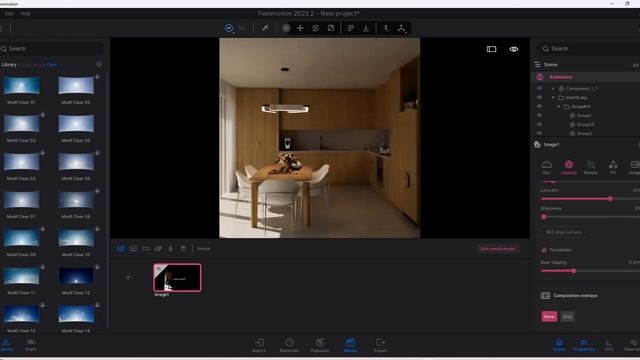
Task: Click the gravity drop-down arrow tool in toolbar
Action: 366,28
